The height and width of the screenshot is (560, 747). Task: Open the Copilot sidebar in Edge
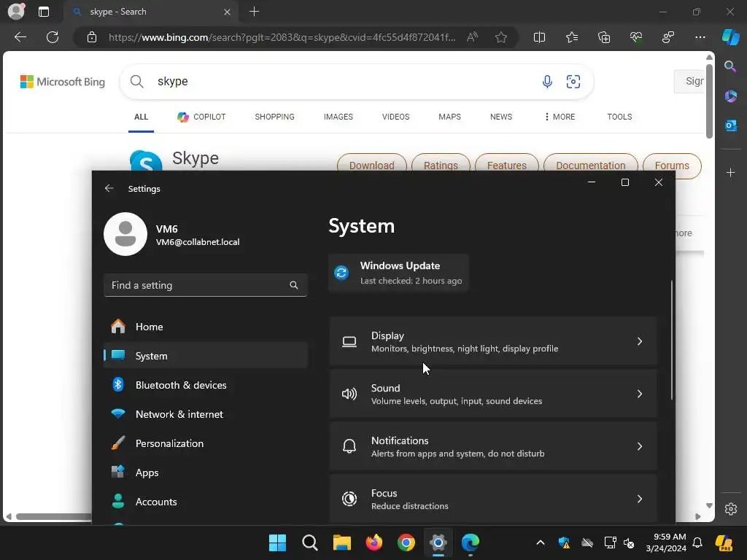click(x=730, y=37)
